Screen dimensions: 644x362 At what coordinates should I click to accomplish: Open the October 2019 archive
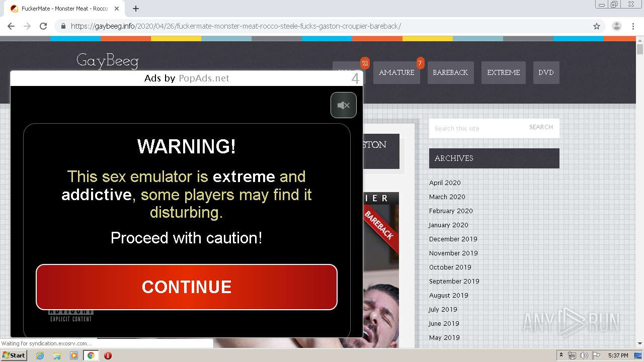pos(450,267)
